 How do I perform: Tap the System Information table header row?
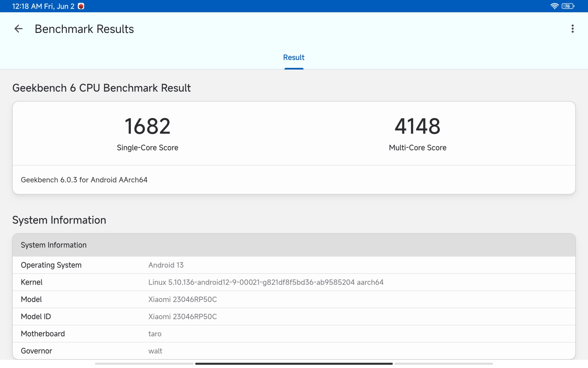click(x=294, y=245)
